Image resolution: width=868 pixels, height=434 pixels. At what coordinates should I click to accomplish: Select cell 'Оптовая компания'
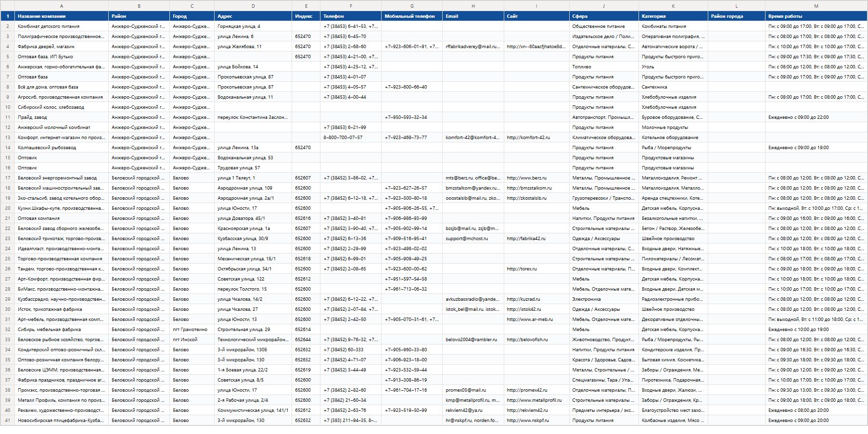tap(62, 218)
